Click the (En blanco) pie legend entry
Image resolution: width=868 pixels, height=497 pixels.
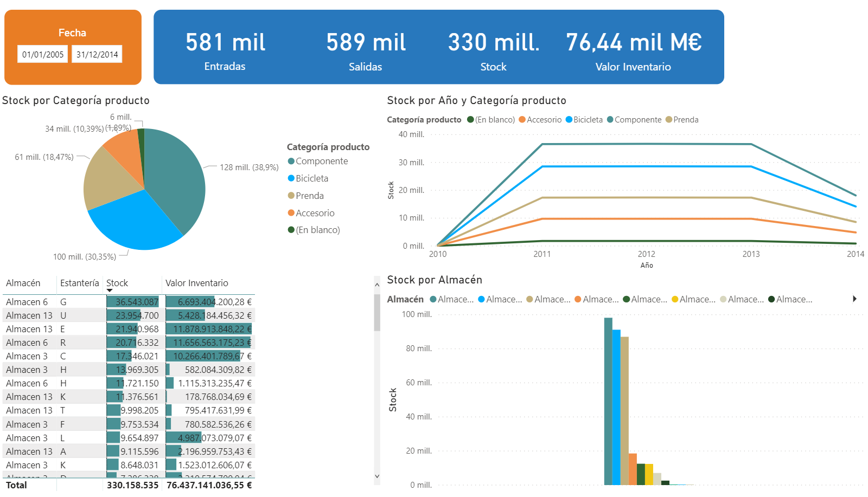pos(314,230)
